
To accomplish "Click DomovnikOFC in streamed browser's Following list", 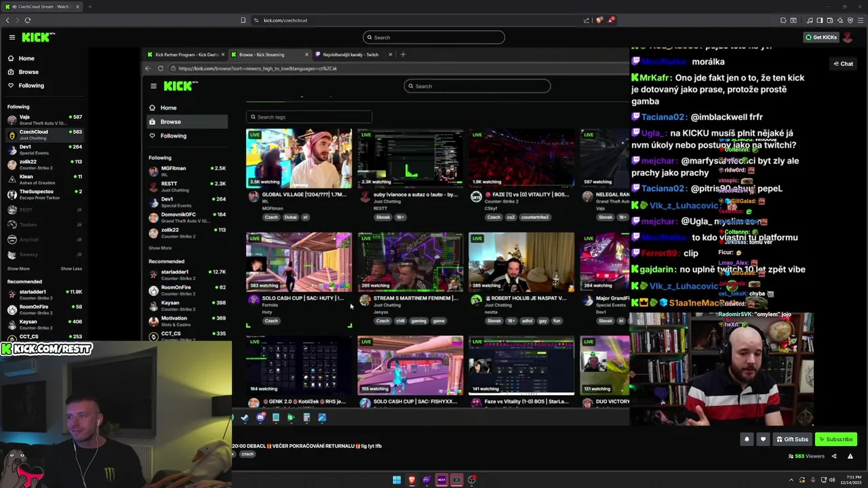I will pos(187,217).
